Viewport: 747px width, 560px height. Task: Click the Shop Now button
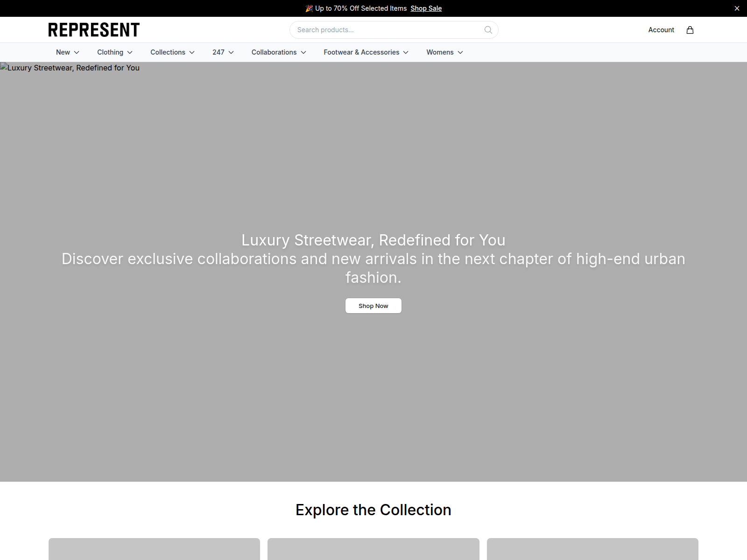pyautogui.click(x=373, y=306)
